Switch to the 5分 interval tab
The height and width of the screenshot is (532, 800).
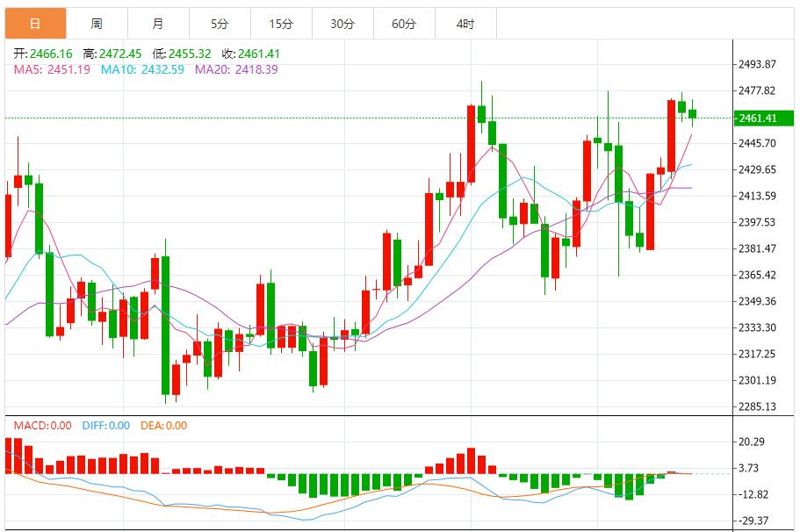coord(220,24)
